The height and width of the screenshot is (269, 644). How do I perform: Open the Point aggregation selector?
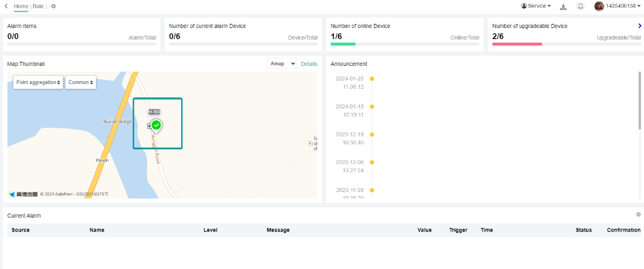coord(38,82)
